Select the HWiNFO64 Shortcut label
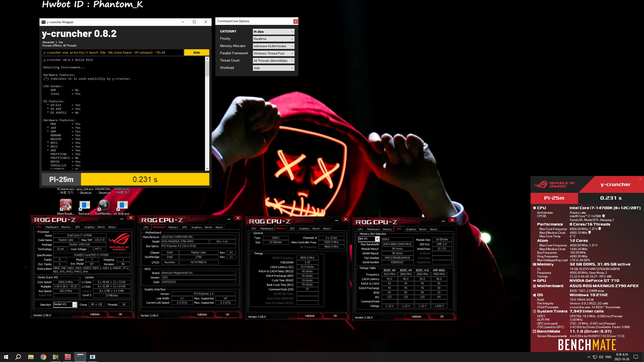 click(104, 191)
